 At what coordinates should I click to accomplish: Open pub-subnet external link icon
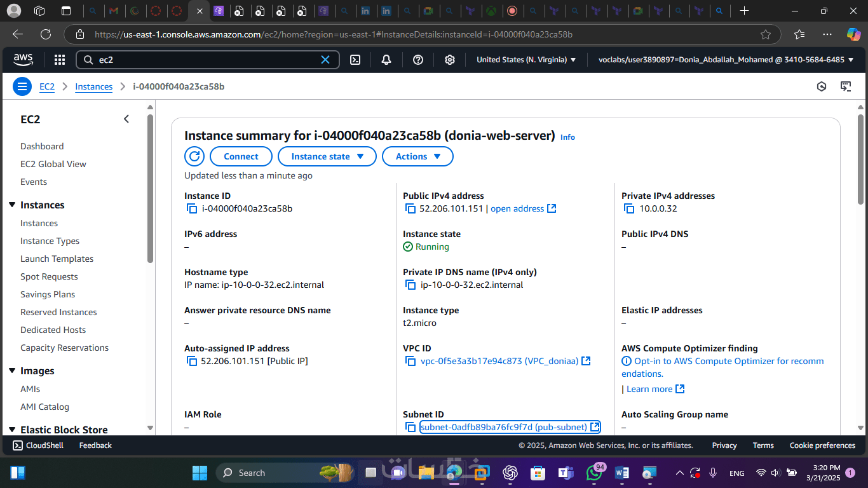(595, 427)
